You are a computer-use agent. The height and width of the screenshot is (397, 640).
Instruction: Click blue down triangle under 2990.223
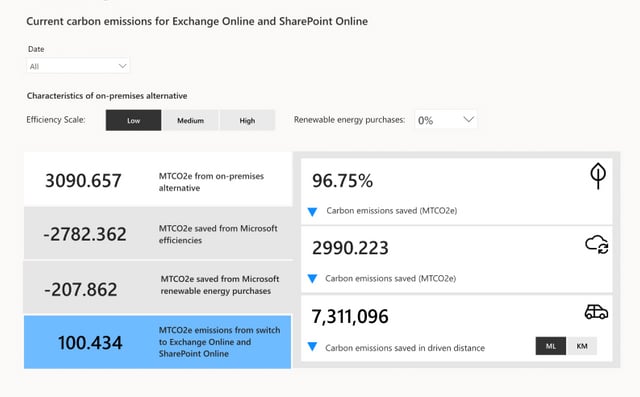point(313,279)
